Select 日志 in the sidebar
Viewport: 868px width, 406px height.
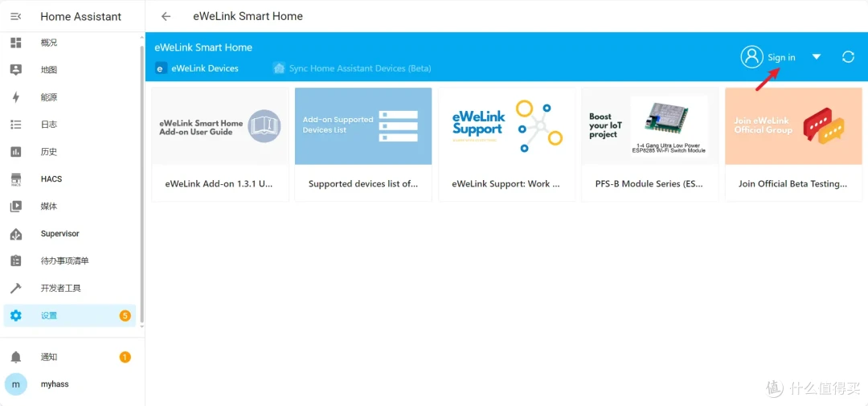(49, 125)
